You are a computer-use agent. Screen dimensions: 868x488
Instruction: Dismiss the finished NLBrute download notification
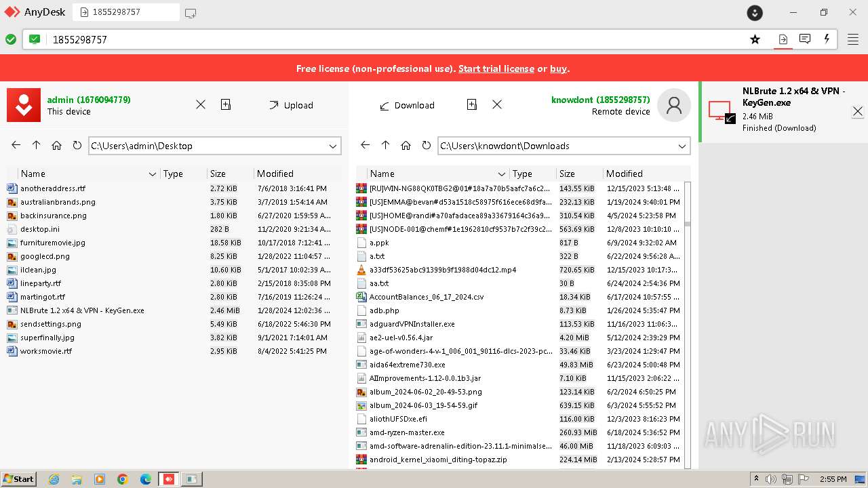click(858, 111)
